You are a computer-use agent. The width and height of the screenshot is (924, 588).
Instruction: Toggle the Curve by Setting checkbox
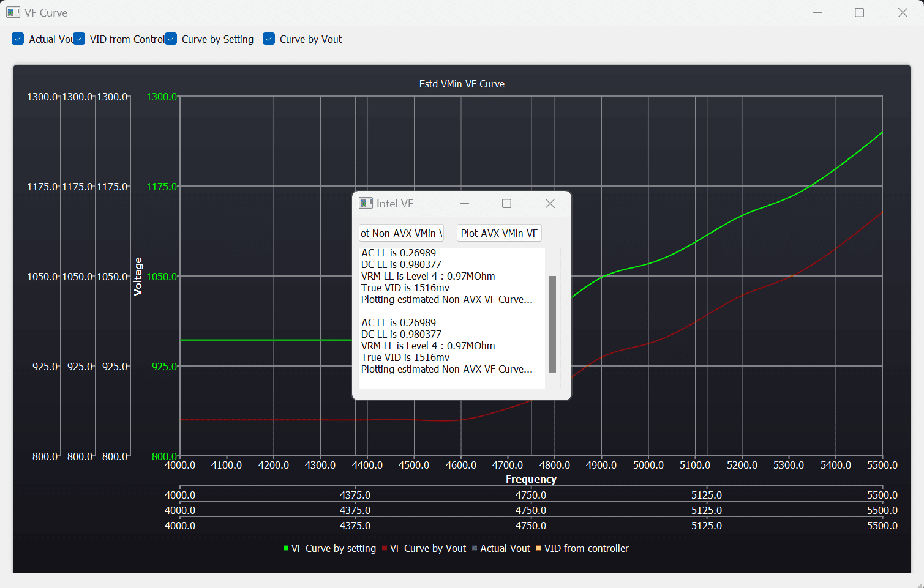tap(171, 39)
